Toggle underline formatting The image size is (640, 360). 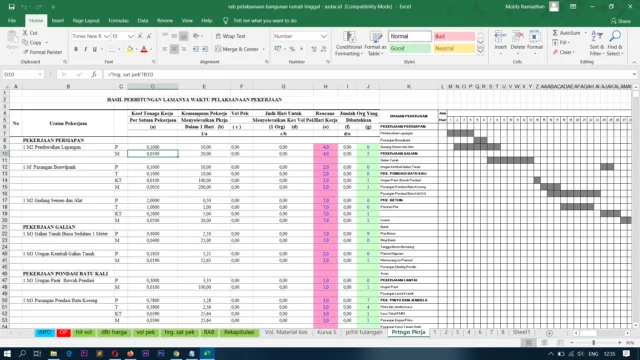95,49
